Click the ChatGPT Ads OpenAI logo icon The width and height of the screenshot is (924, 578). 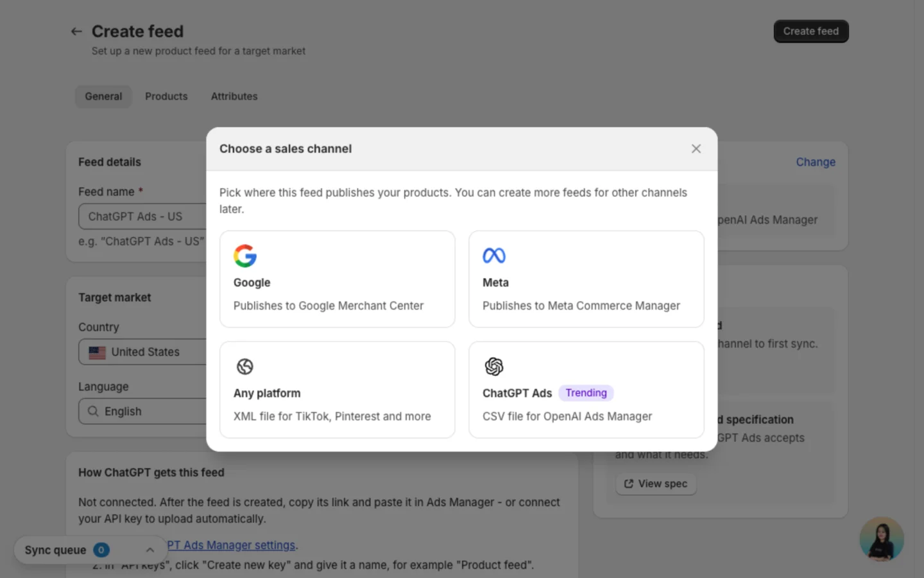tap(494, 366)
